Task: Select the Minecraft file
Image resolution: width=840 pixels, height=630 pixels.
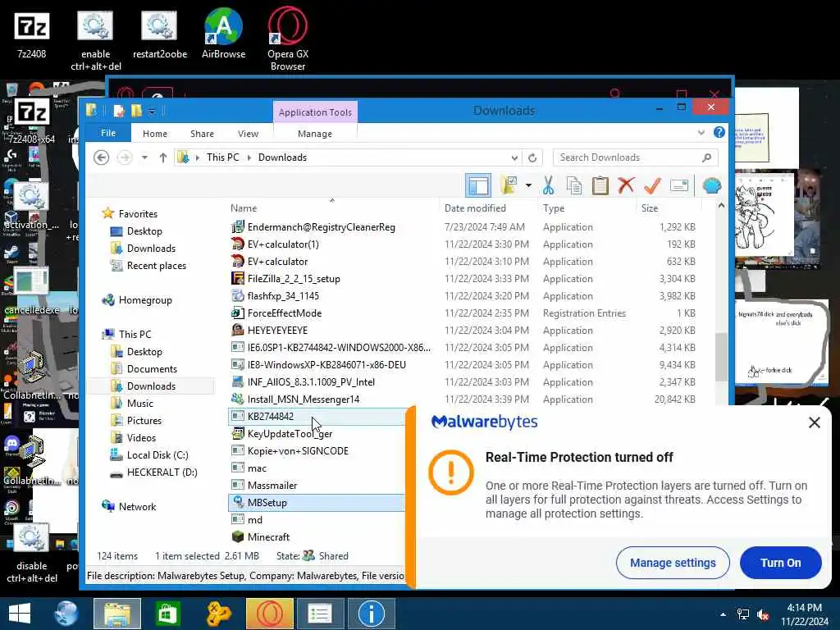Action: (268, 536)
